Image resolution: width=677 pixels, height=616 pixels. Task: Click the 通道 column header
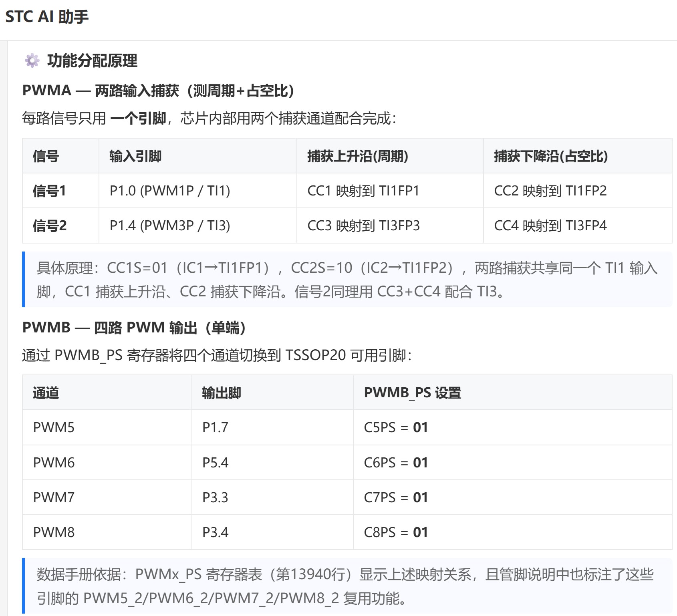pyautogui.click(x=107, y=393)
